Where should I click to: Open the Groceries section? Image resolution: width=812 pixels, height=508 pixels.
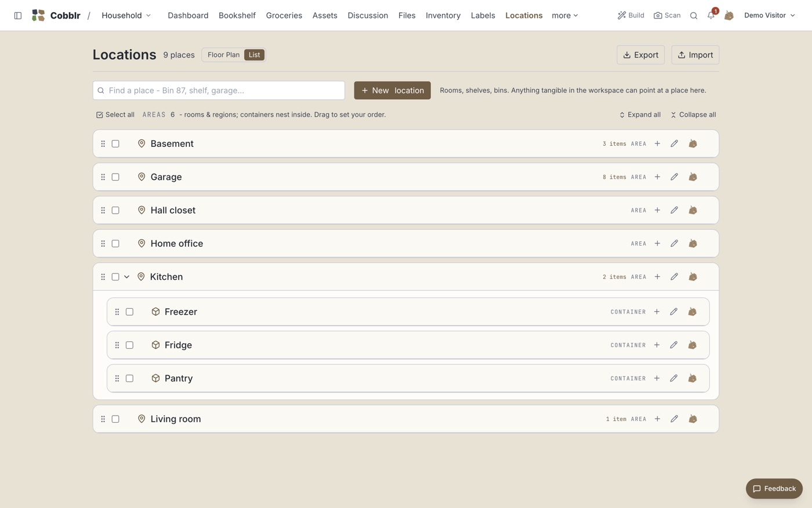click(284, 16)
